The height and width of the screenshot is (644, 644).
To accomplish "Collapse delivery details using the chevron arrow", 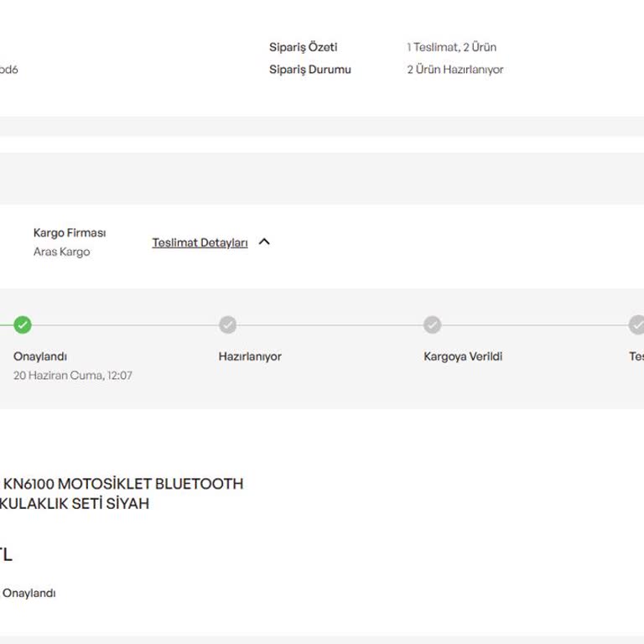I will click(x=264, y=242).
